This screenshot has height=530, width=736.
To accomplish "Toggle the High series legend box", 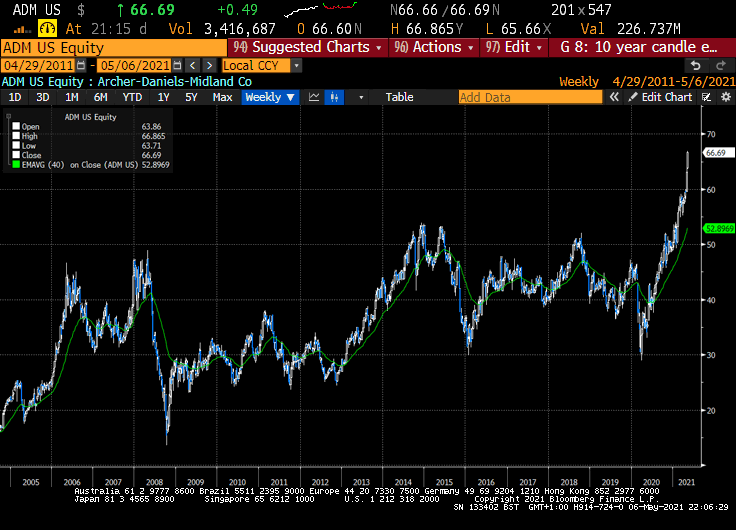I will click(15, 136).
